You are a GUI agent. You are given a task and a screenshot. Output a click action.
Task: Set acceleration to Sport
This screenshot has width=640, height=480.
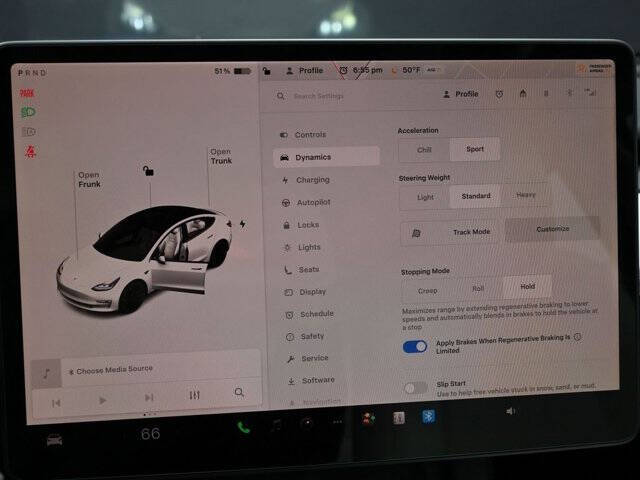click(475, 149)
